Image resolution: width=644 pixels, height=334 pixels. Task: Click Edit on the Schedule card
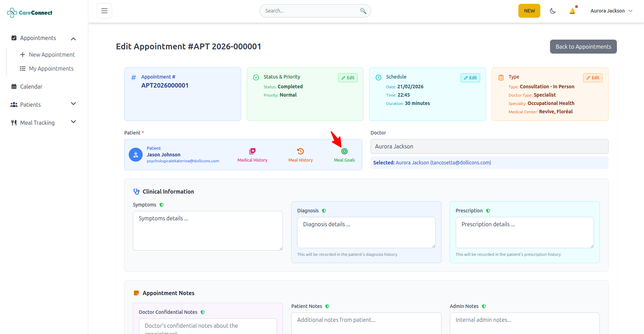470,78
